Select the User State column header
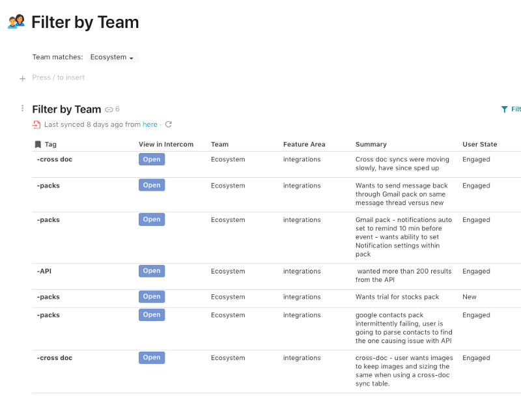Viewport: 521px width, 420px height. coord(479,144)
